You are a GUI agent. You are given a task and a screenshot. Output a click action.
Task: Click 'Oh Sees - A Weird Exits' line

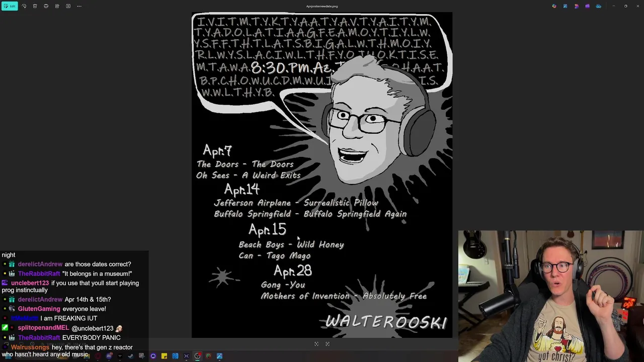pyautogui.click(x=249, y=175)
